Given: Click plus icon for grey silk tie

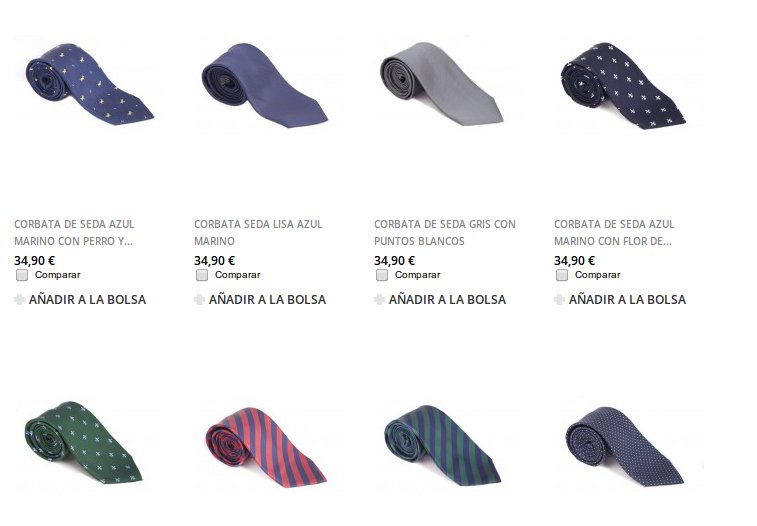Looking at the screenshot, I should [x=379, y=300].
